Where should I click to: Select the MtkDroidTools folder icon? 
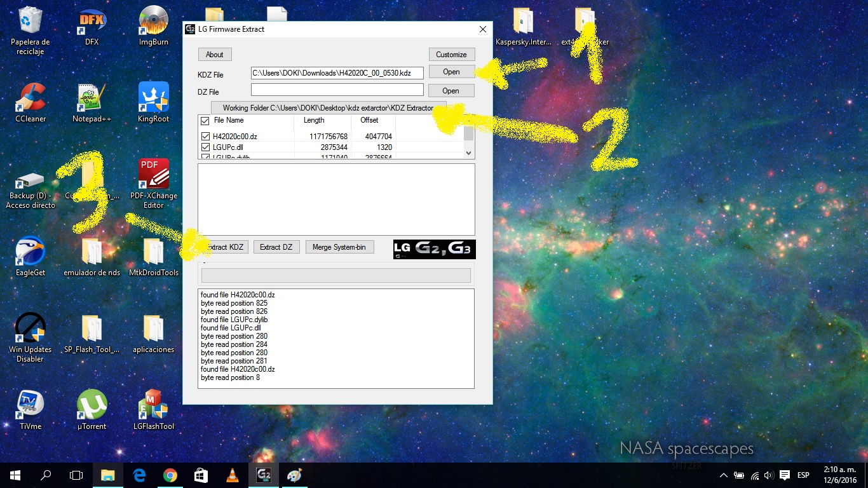click(153, 257)
